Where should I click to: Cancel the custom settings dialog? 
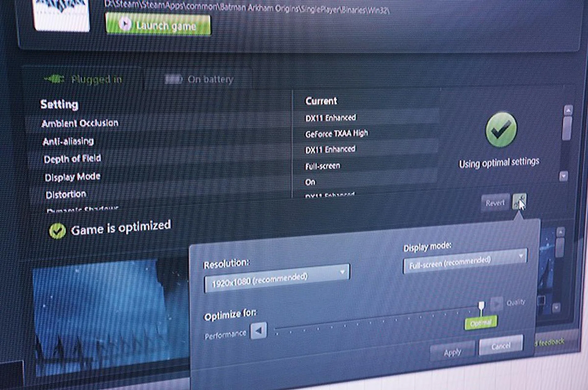click(x=500, y=345)
